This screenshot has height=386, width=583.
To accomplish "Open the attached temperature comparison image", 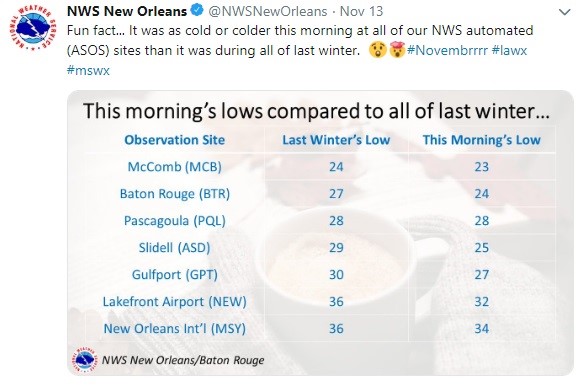I will click(320, 233).
